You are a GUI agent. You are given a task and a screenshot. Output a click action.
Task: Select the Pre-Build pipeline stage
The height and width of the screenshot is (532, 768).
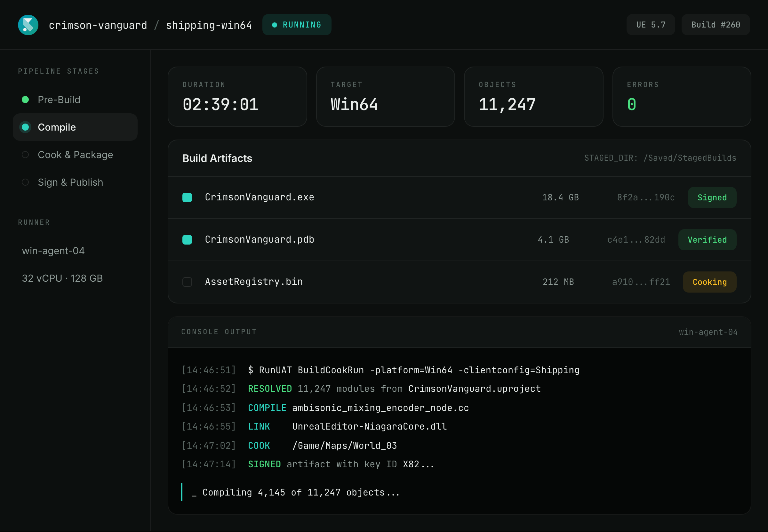coord(75,100)
